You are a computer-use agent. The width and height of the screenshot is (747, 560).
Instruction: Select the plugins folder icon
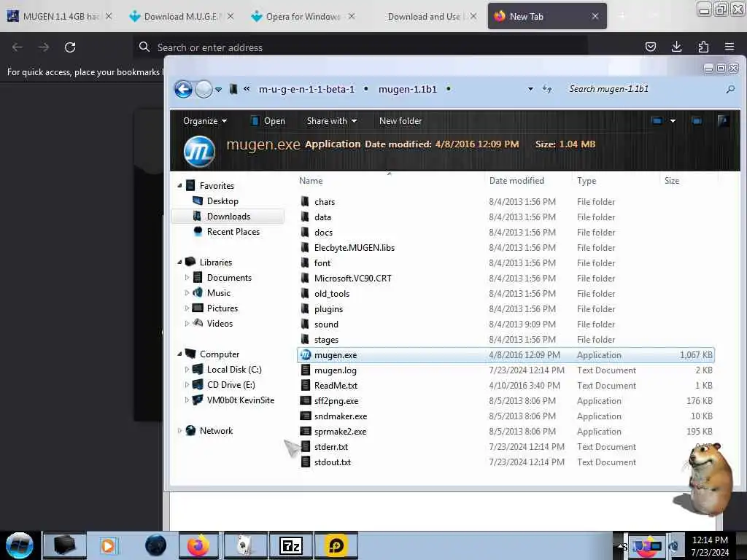306,308
